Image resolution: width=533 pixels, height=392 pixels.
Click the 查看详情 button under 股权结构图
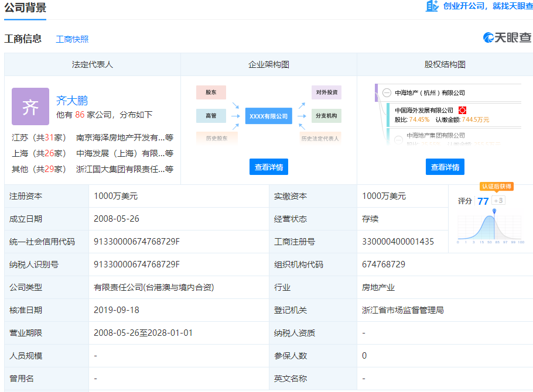(445, 167)
